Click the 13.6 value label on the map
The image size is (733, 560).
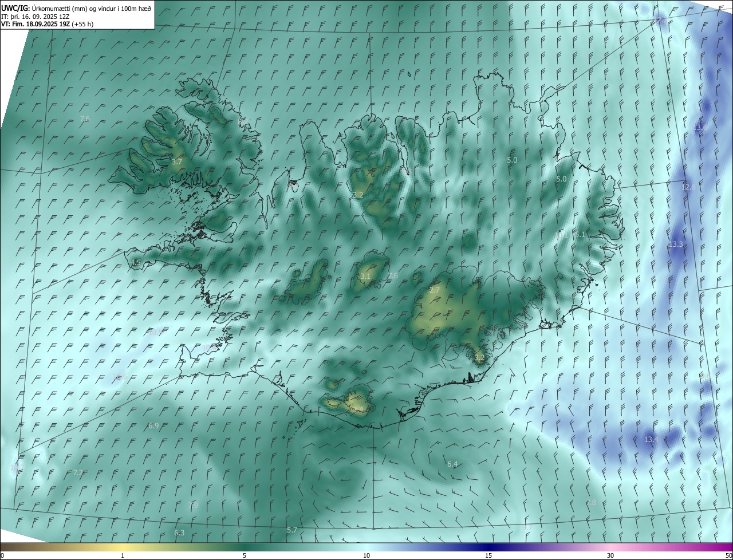pos(700,127)
